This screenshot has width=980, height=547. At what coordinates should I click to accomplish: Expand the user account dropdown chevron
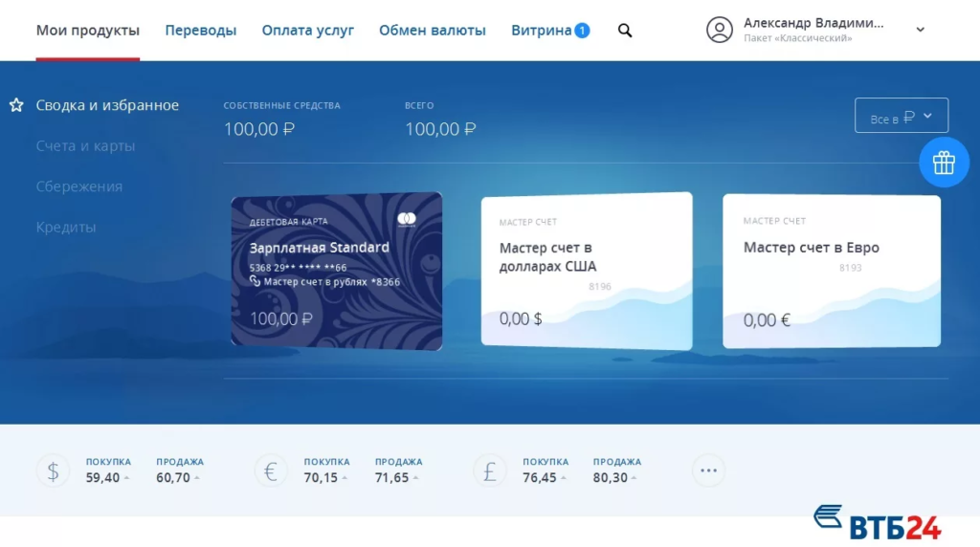pyautogui.click(x=920, y=30)
